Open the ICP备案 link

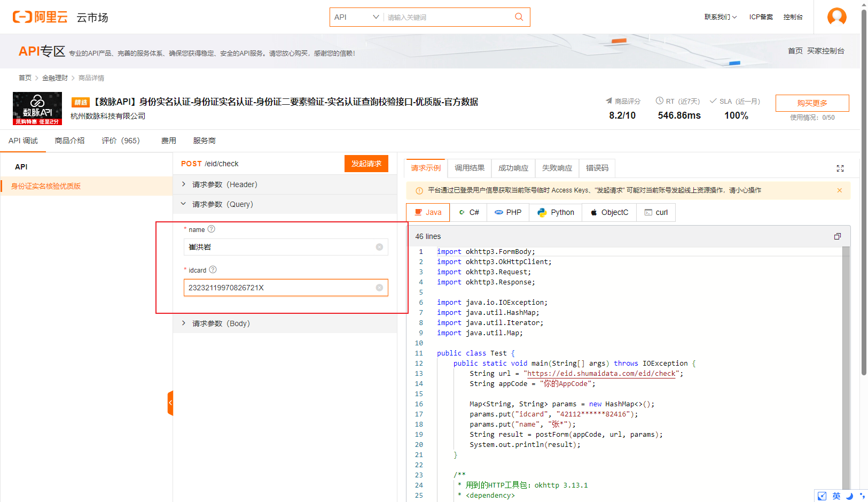[x=761, y=17]
